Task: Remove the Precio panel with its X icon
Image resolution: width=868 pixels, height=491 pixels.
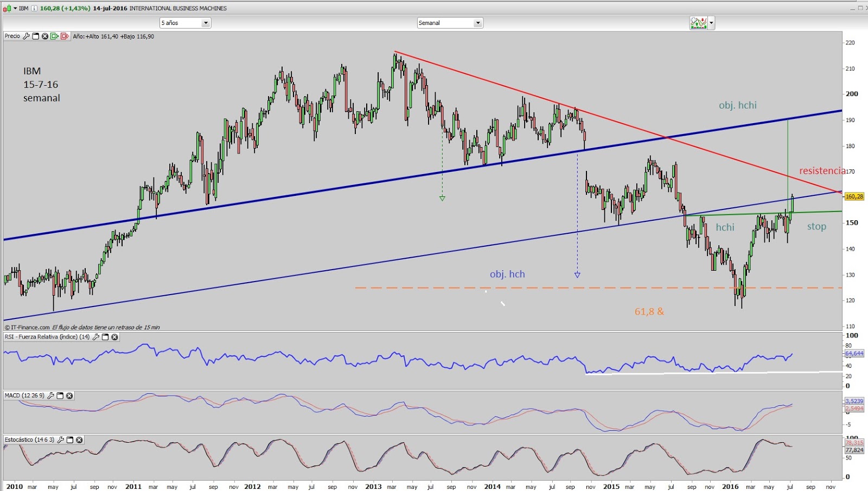Action: (45, 36)
